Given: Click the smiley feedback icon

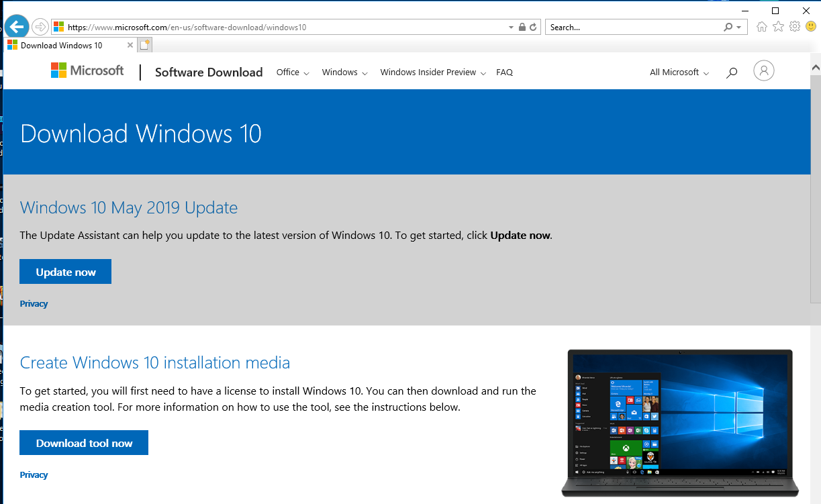Looking at the screenshot, I should pyautogui.click(x=811, y=27).
